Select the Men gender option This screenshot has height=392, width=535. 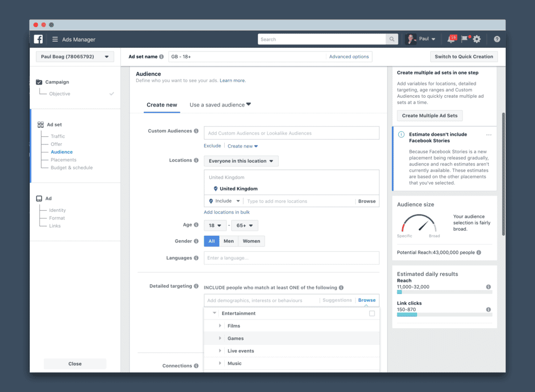click(229, 241)
